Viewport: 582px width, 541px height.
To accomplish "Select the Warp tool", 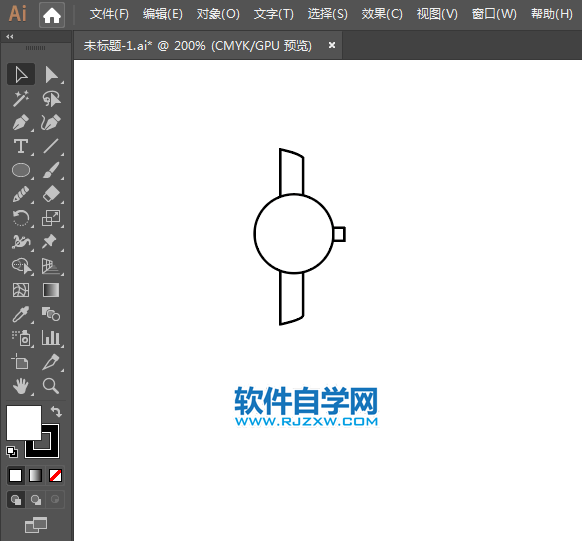I will 21,242.
